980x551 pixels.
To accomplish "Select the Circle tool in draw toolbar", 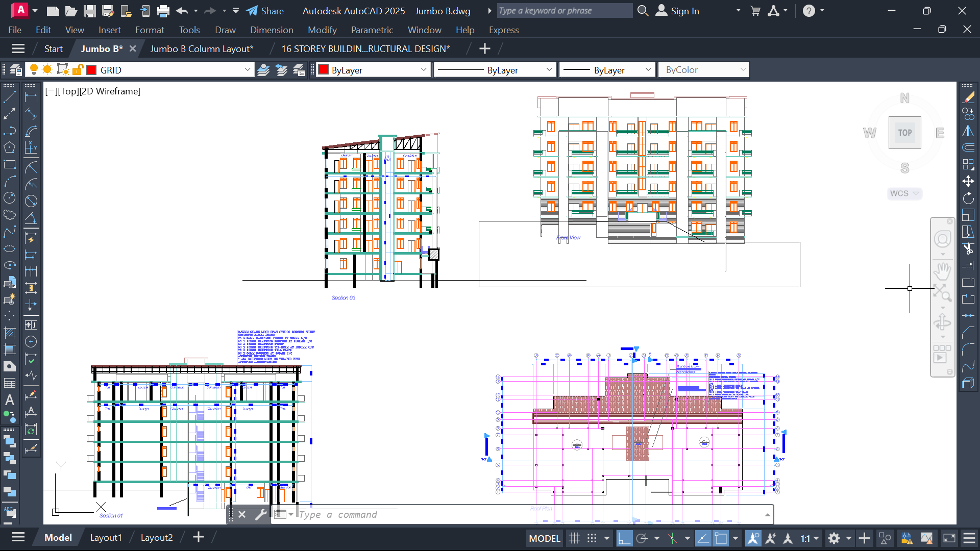I will 10,198.
